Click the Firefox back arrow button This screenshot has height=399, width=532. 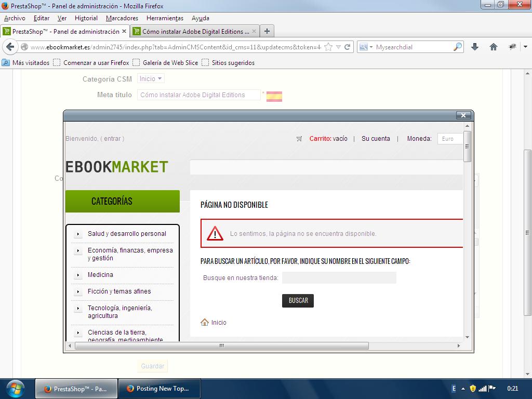tap(10, 47)
